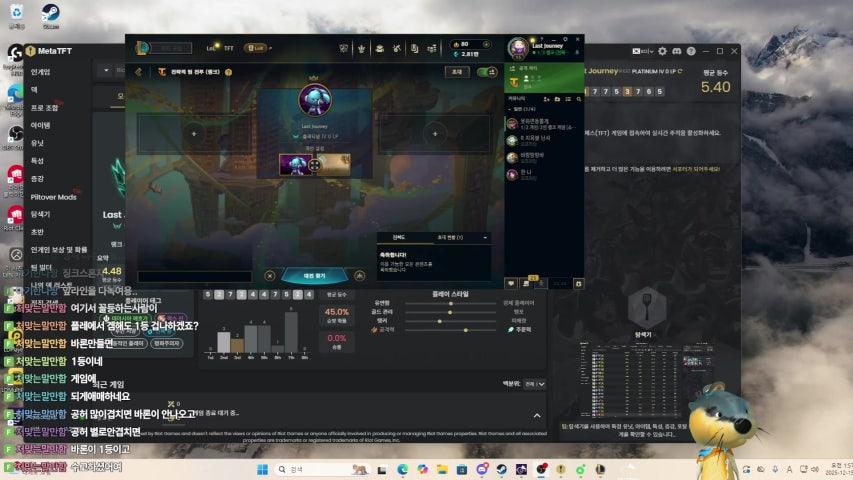
Task: Open the missions icon with the yellow badge
Action: pos(527,282)
